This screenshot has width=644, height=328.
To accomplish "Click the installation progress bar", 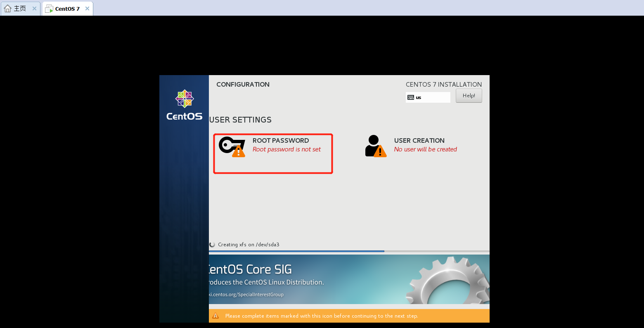I will pos(349,251).
